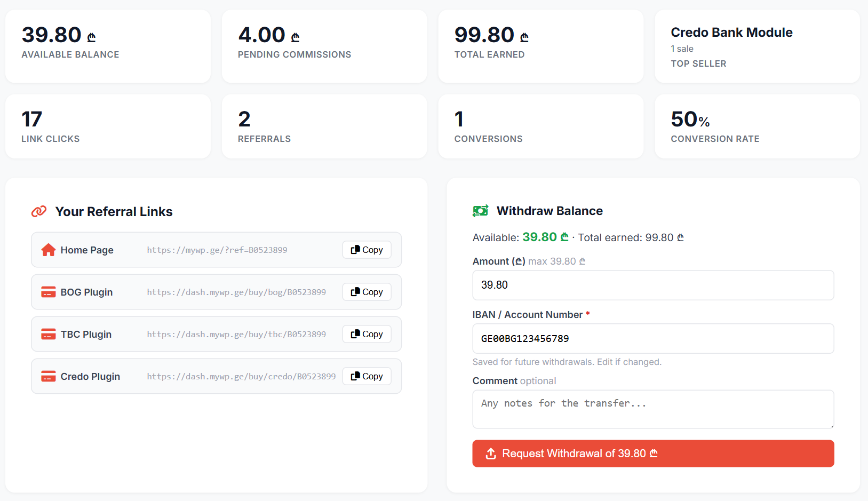
Task: Click the green money icon by Withdraw Balance
Action: pyautogui.click(x=480, y=211)
